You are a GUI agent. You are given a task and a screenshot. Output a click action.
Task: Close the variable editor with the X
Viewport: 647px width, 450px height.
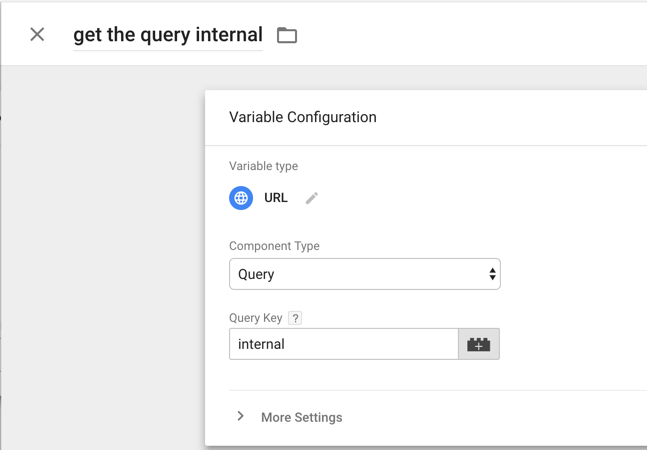click(37, 35)
